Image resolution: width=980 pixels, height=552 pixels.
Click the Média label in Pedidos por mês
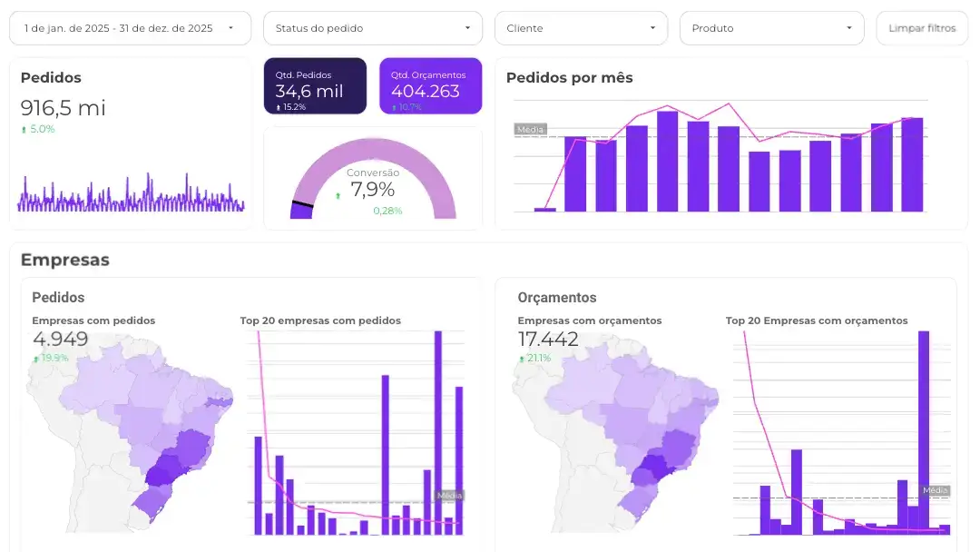click(529, 130)
